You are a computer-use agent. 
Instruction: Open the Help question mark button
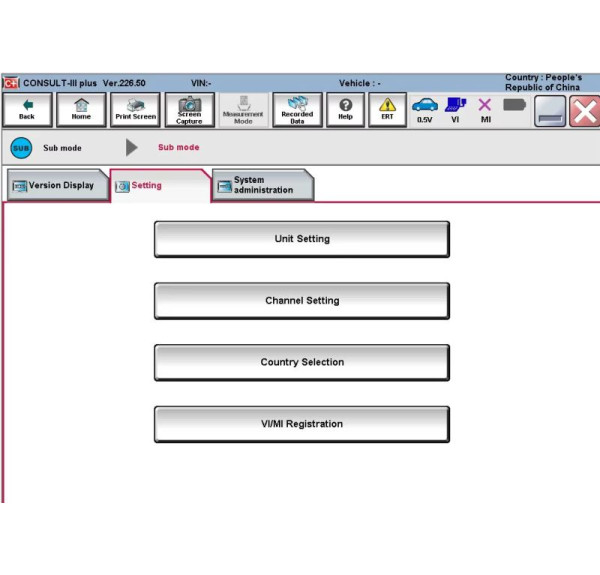345,110
